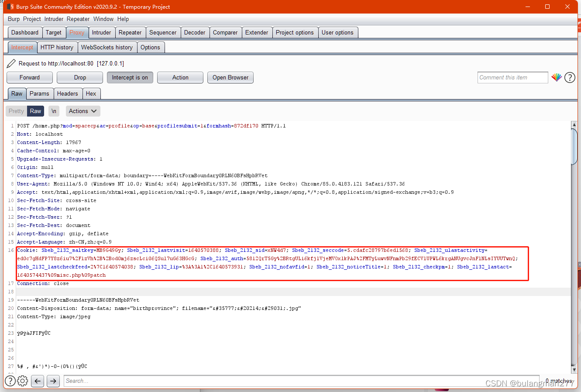
Task: Open the highlight color picker icon
Action: tap(557, 77)
